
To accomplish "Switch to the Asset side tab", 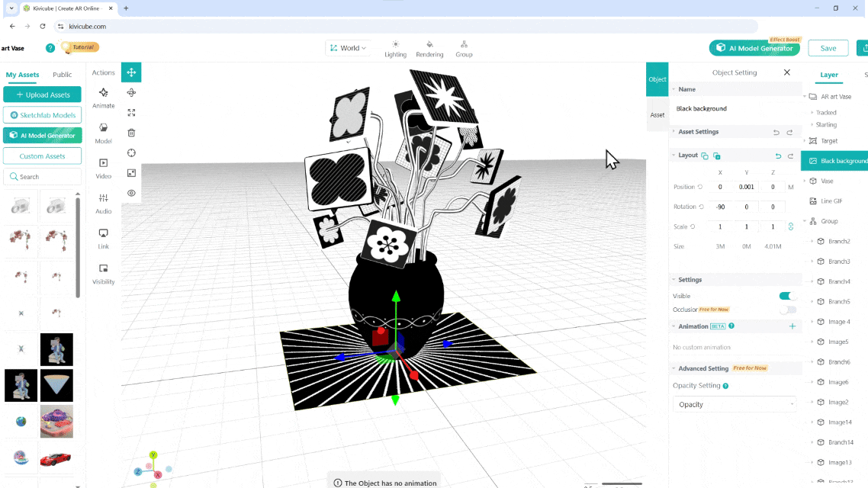I will point(657,115).
